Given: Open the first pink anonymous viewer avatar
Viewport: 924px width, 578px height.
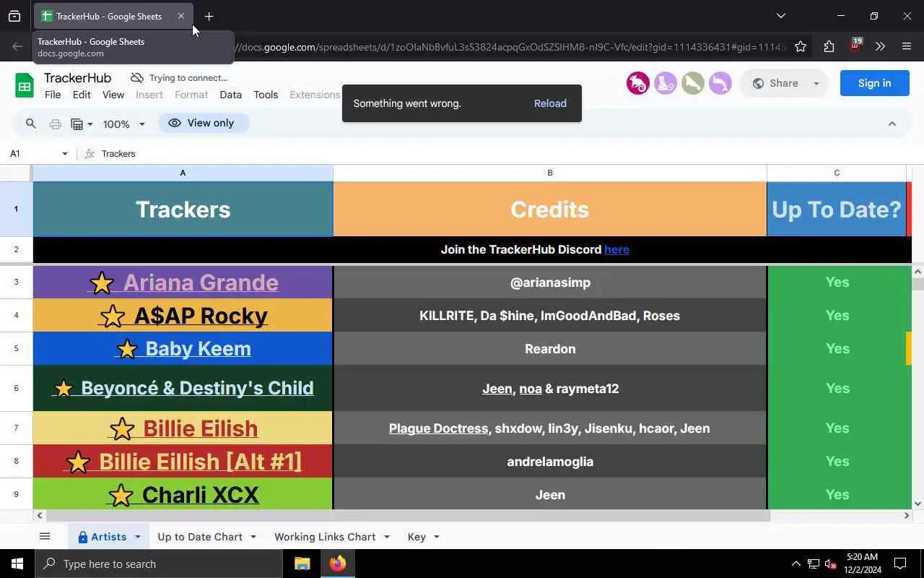Looking at the screenshot, I should point(638,84).
